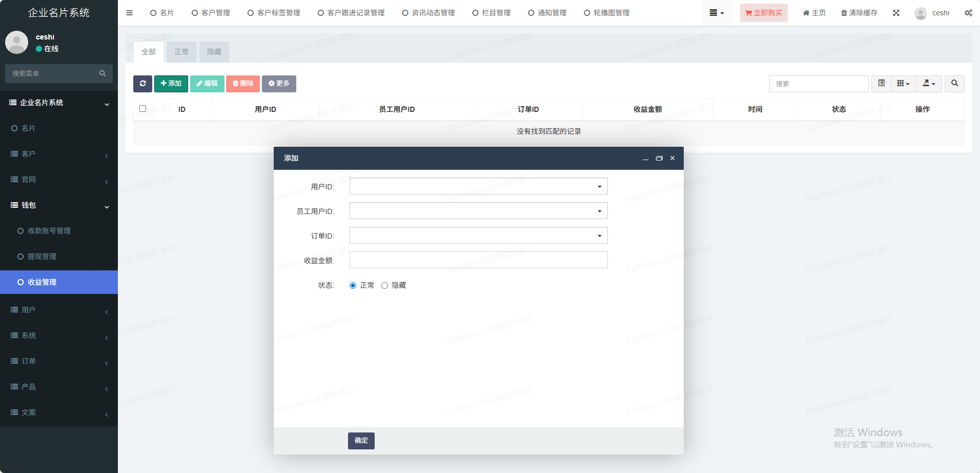Open the 订单ID dropdown
980x473 pixels.
pos(478,235)
